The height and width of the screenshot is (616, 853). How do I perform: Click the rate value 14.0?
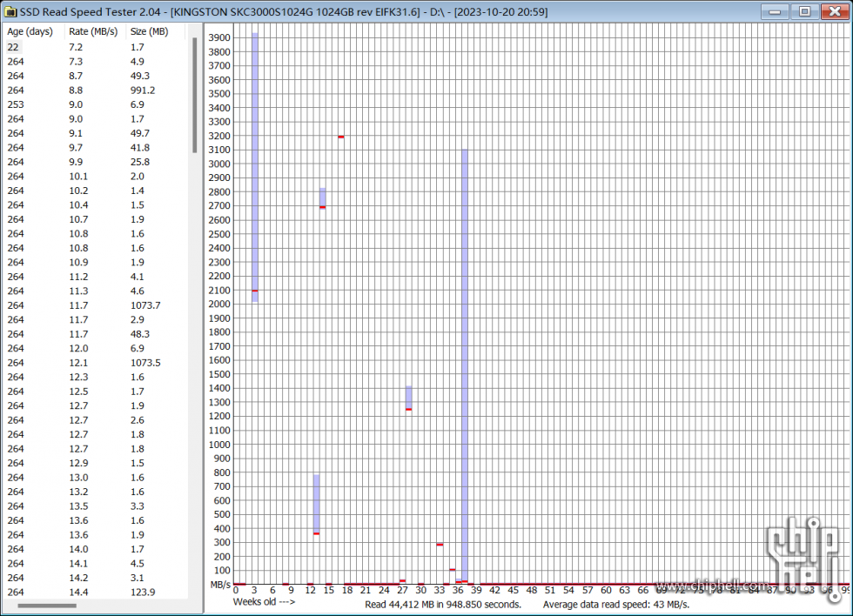coord(78,549)
